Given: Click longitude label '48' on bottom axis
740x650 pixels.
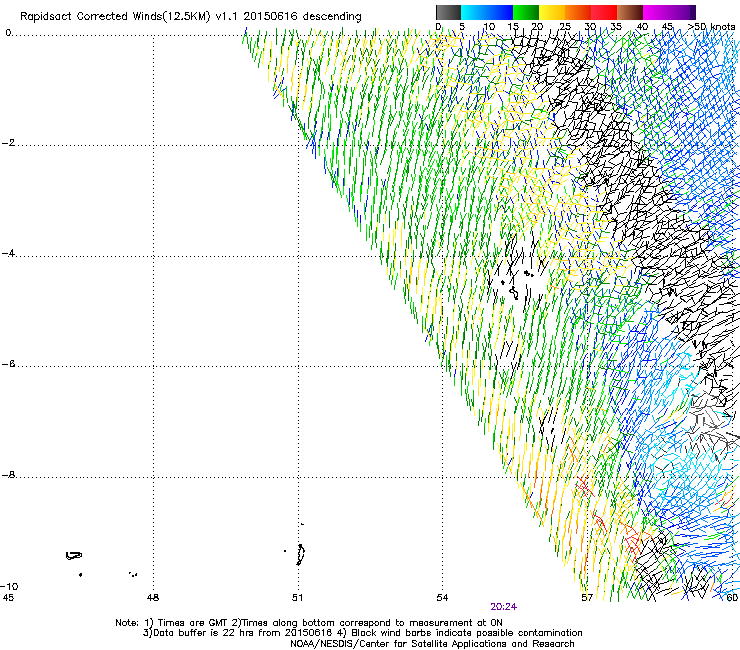Looking at the screenshot, I should pos(153,598).
